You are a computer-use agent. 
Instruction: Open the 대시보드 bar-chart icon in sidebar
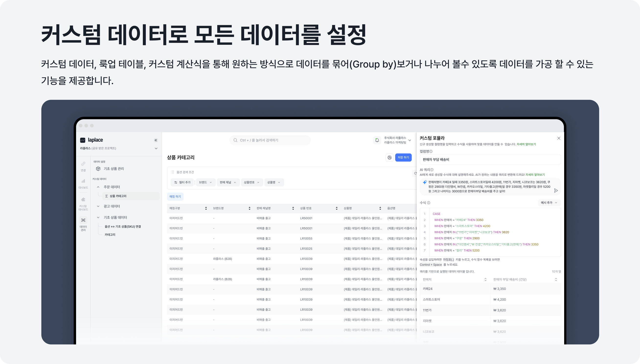click(x=83, y=181)
